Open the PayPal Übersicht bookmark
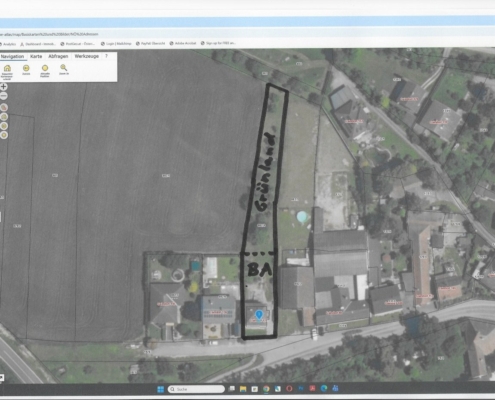The image size is (495, 400). [x=150, y=43]
